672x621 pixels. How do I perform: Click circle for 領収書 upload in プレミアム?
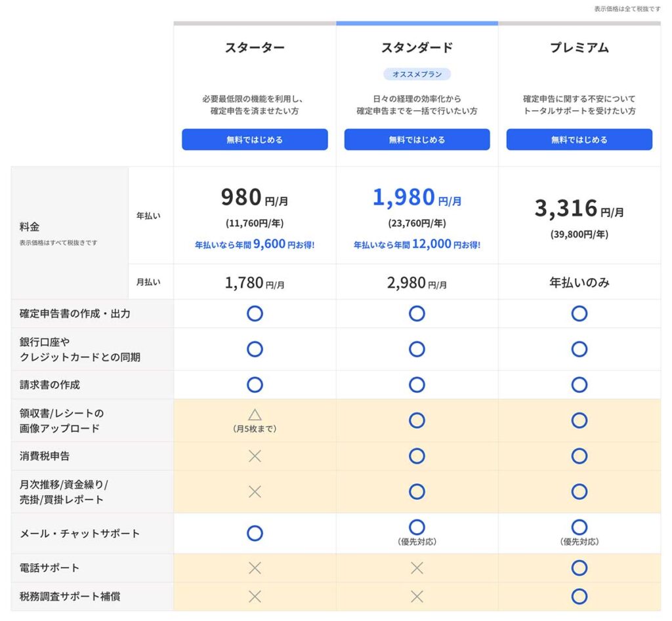pos(579,420)
